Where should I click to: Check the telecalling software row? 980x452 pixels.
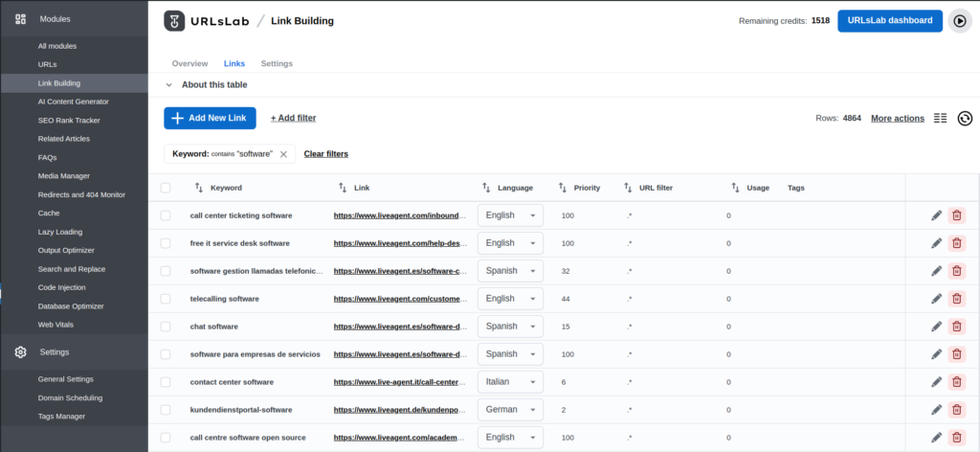165,299
